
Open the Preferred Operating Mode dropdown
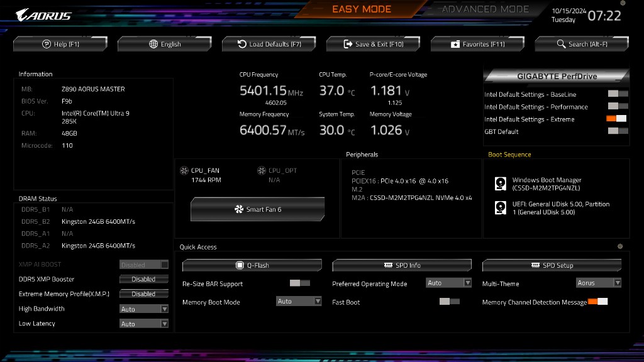point(448,283)
